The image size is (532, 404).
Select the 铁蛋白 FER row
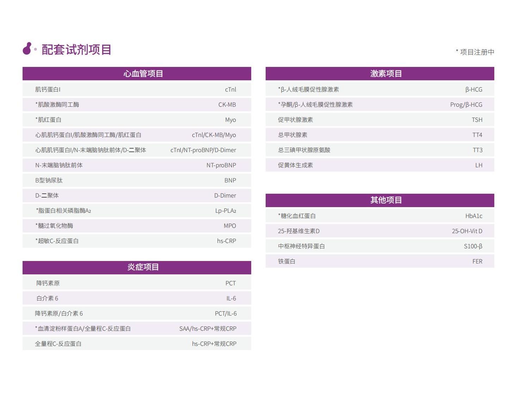(380, 261)
